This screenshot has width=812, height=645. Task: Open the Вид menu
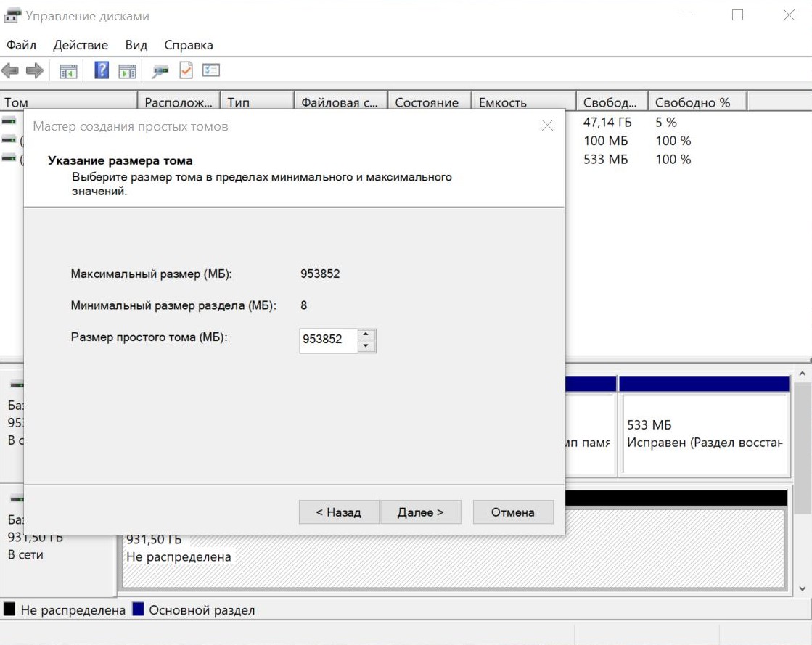(x=136, y=45)
